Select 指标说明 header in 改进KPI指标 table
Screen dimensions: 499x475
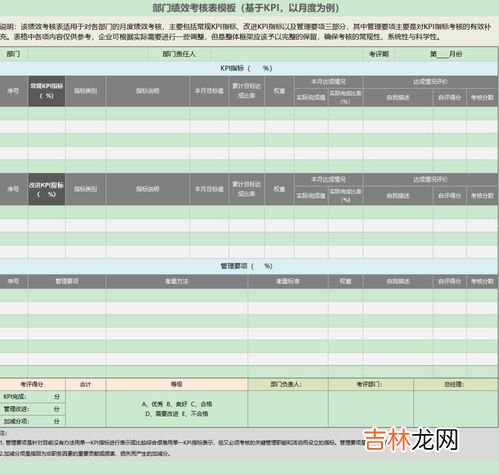[x=148, y=189]
